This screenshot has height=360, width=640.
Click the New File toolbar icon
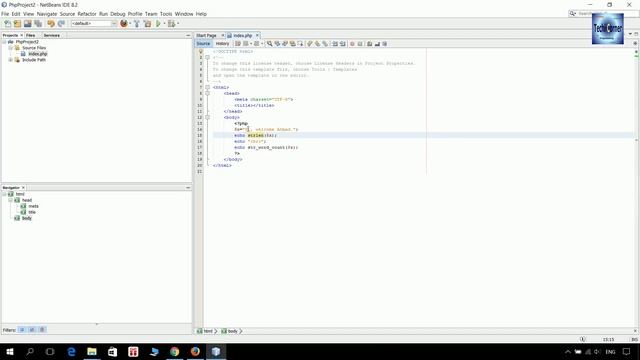point(7,24)
